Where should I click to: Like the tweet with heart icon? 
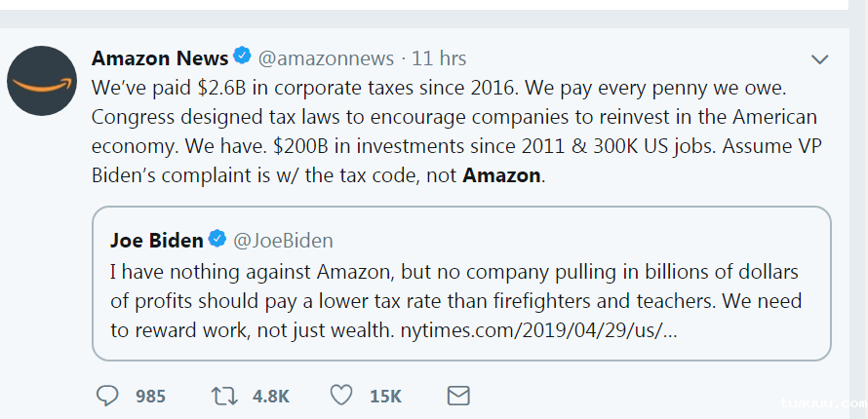pyautogui.click(x=340, y=396)
